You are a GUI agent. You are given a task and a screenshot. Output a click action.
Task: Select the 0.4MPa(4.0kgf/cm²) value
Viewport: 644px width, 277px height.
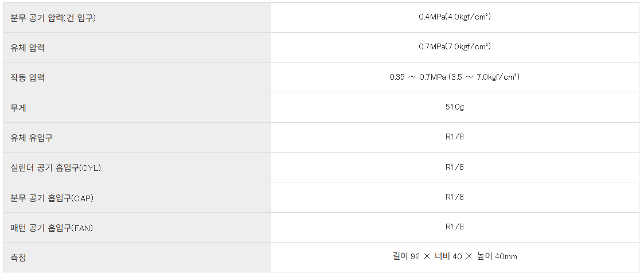tap(455, 17)
